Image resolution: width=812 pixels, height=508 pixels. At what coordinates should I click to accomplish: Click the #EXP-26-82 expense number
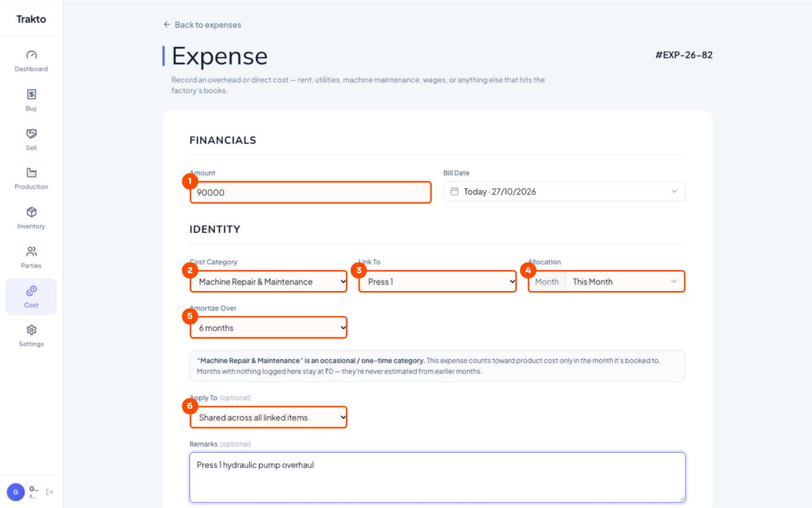[x=684, y=55]
